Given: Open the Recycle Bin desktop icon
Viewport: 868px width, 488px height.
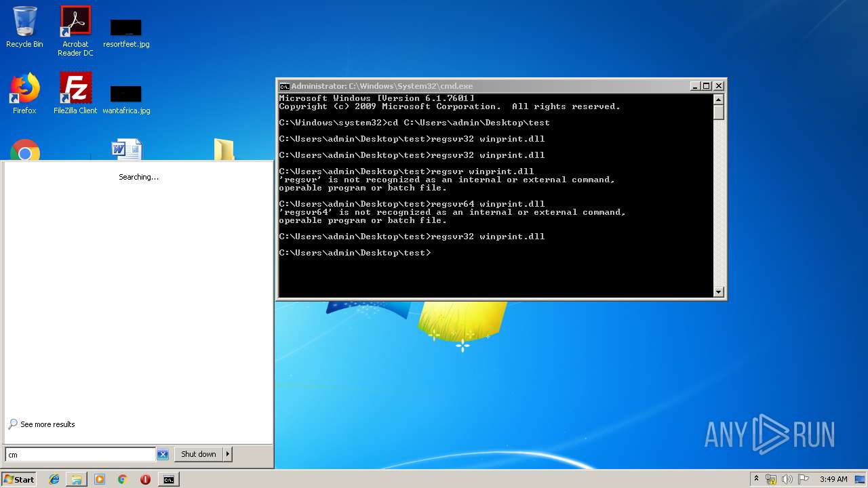Looking at the screenshot, I should pyautogui.click(x=24, y=27).
